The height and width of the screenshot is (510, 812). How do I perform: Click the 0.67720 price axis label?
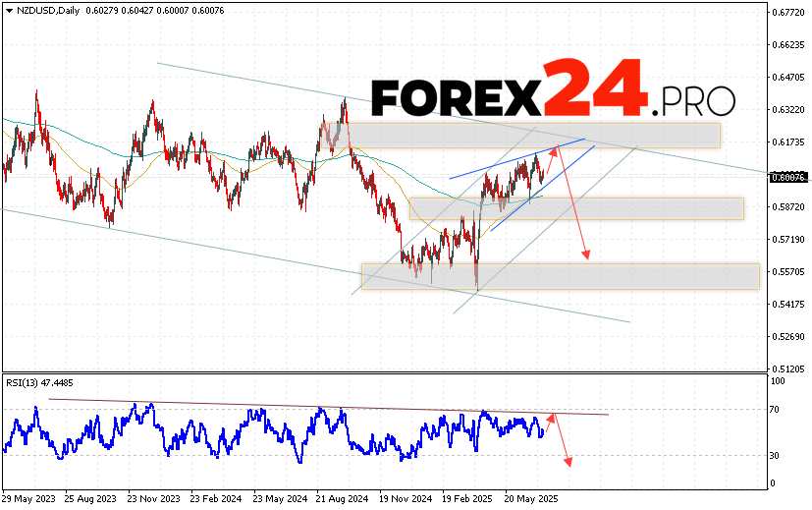point(788,13)
